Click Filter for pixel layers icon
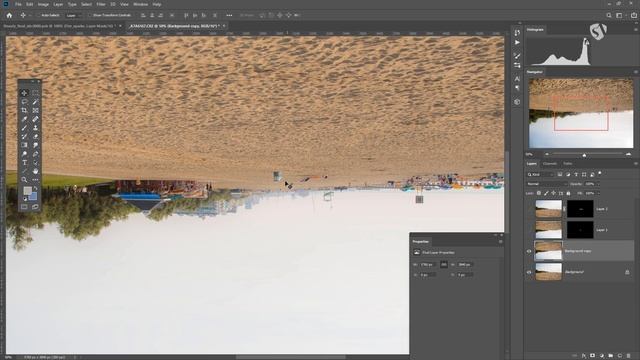The width and height of the screenshot is (640, 360). (x=560, y=174)
